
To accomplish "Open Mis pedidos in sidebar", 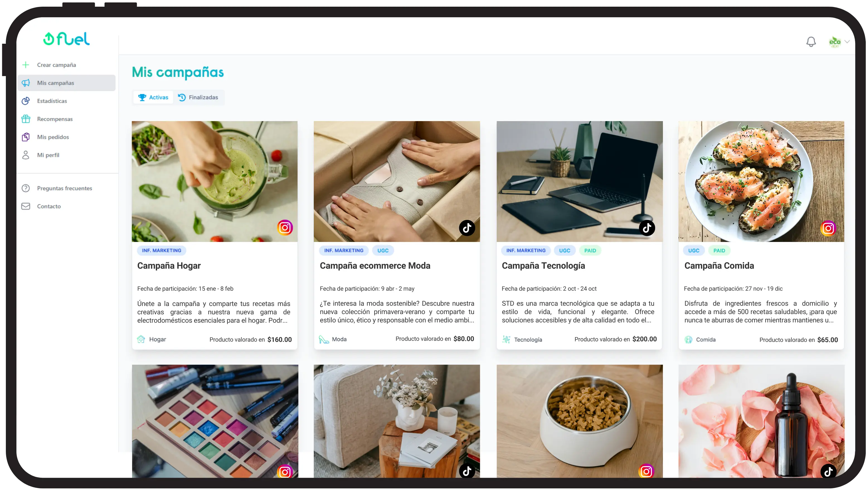I will tap(52, 137).
